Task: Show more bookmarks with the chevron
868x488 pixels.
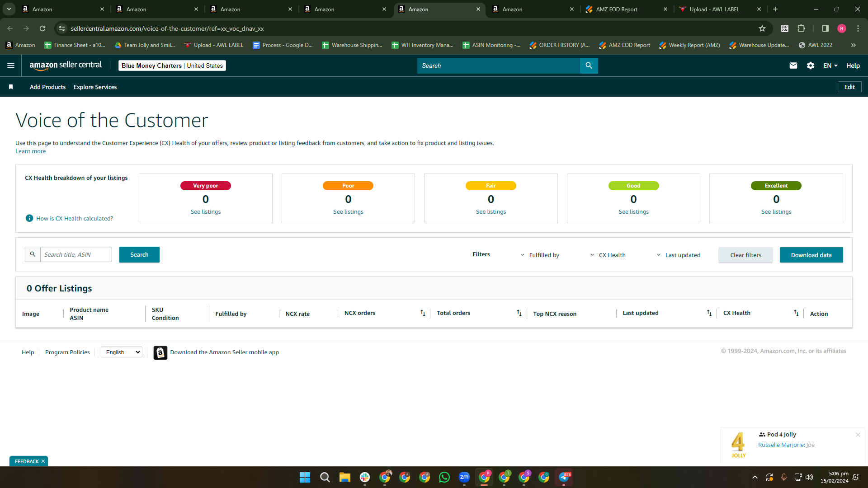Action: pyautogui.click(x=854, y=45)
